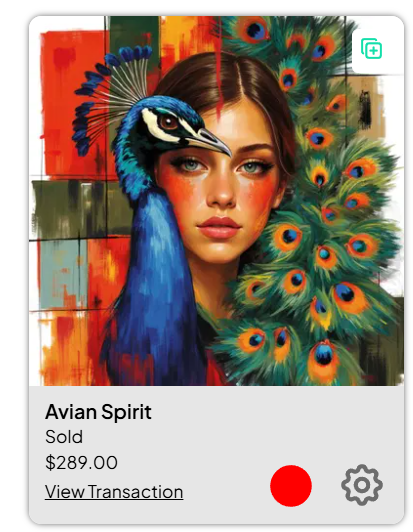Open the gear settings for Avian Spirit
Image resolution: width=413 pixels, height=532 pixels.
362,485
